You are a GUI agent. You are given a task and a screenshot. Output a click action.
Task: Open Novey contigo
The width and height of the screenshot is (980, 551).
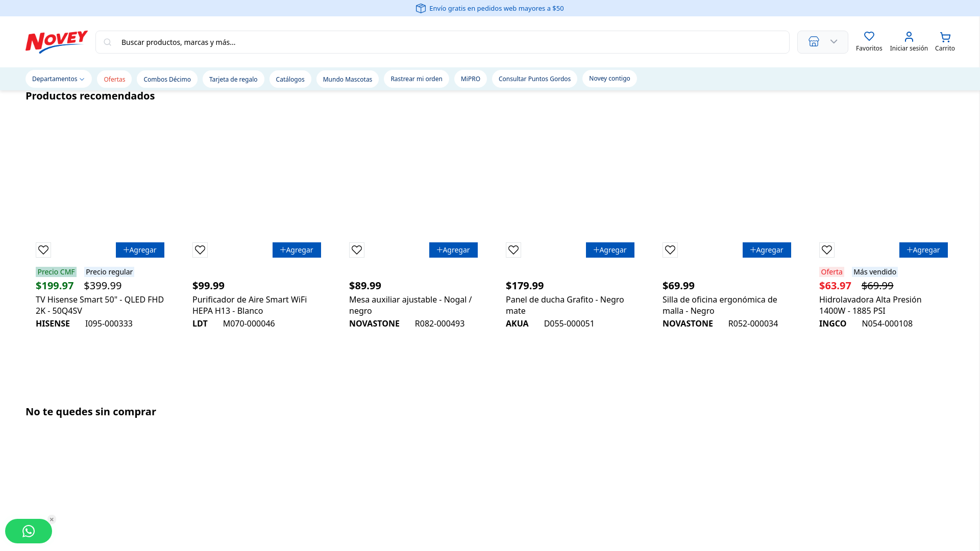click(609, 79)
